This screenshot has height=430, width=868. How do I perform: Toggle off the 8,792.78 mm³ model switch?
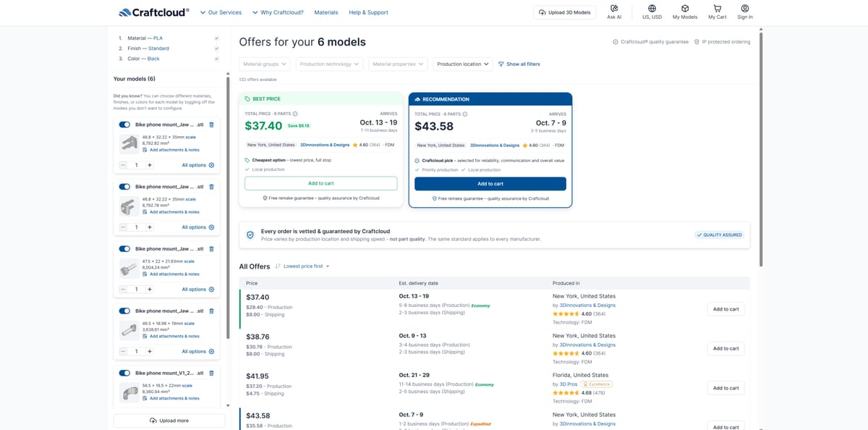click(124, 187)
